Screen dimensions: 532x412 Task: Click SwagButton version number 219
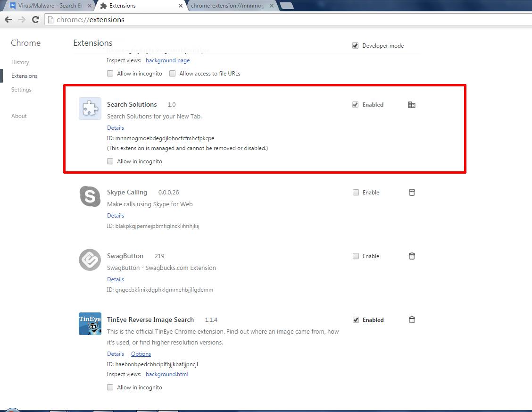[x=159, y=256]
